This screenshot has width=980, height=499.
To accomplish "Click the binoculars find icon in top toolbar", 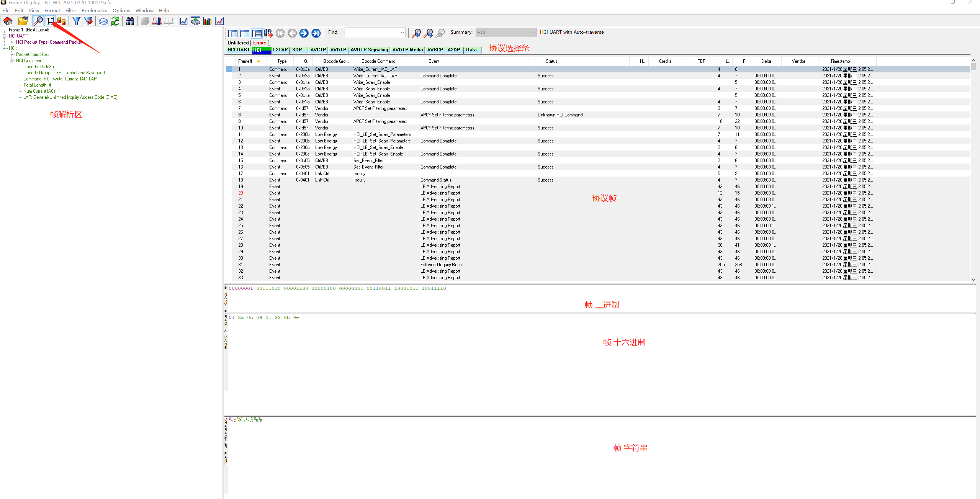I will [x=130, y=21].
